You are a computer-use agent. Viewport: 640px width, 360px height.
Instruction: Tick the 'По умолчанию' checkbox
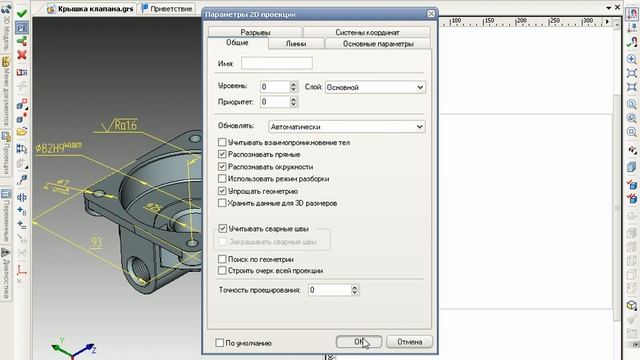pos(220,343)
